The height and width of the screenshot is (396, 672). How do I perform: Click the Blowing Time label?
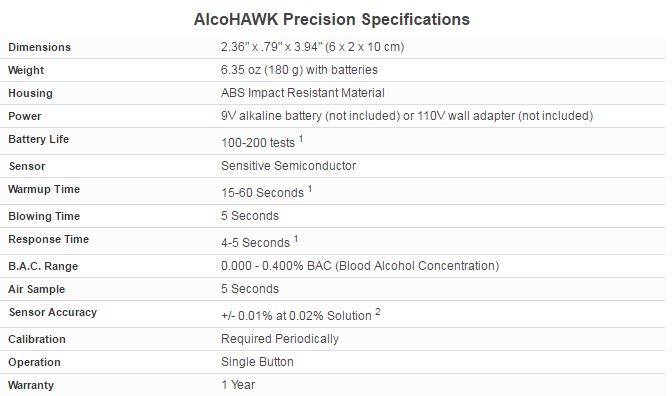44,216
